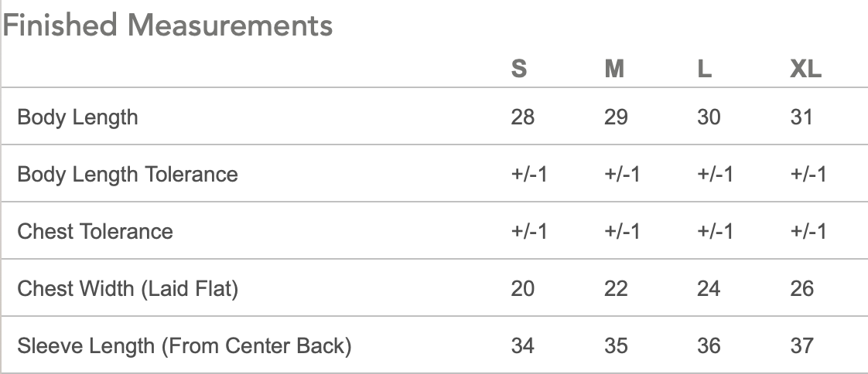
Task: Select the XL size column header
Action: tap(805, 70)
